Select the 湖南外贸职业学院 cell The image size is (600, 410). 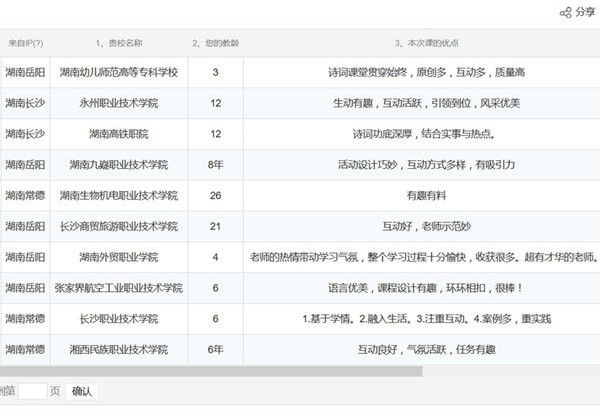(x=118, y=257)
